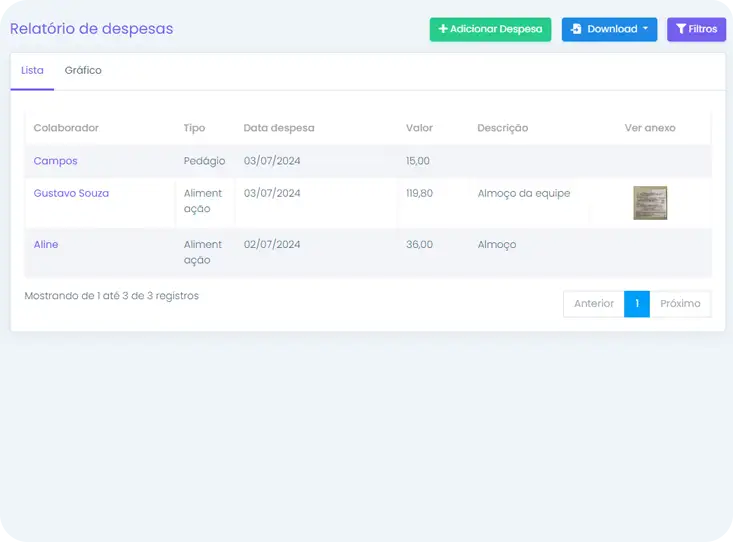Click the Relatório de despesas page title
733x542 pixels.
point(92,29)
